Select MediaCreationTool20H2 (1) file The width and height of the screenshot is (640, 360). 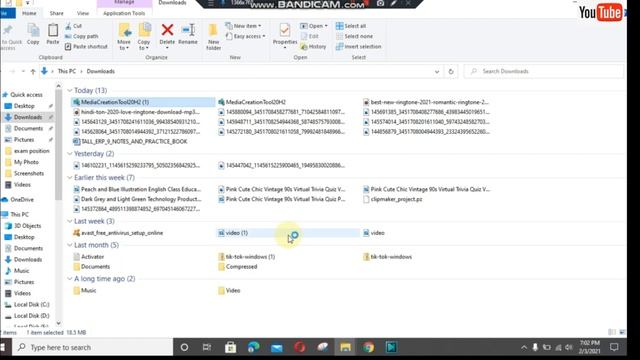coord(143,102)
